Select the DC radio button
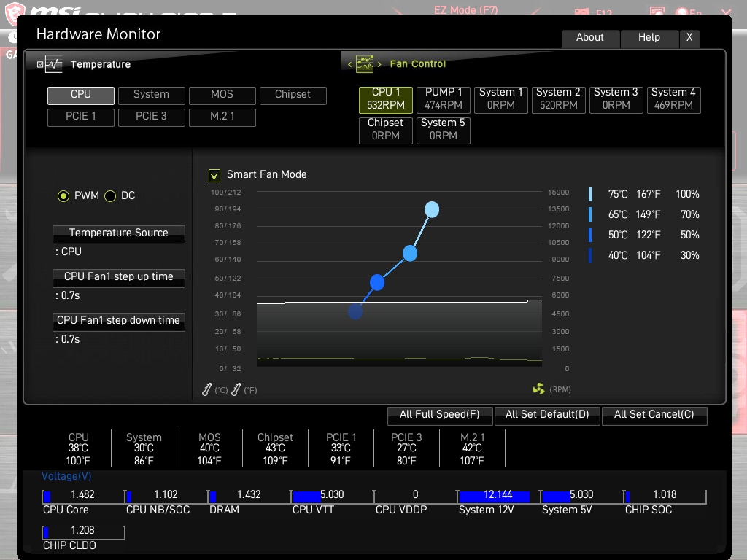Image resolution: width=747 pixels, height=560 pixels. pos(110,195)
